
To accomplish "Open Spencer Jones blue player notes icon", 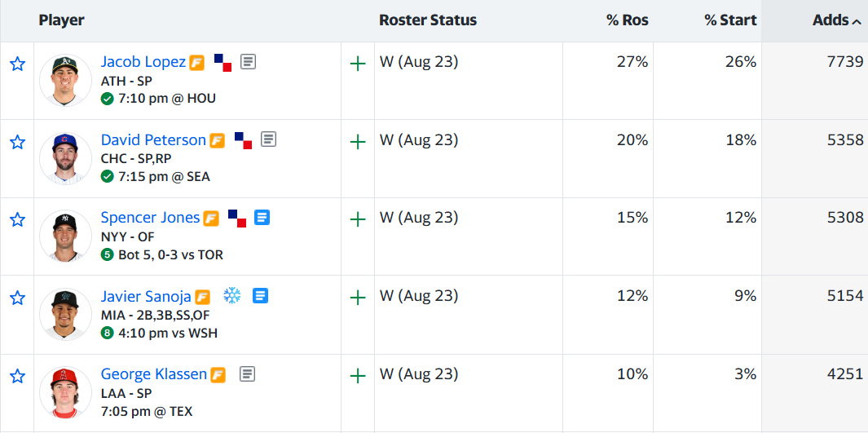I will pos(262,218).
